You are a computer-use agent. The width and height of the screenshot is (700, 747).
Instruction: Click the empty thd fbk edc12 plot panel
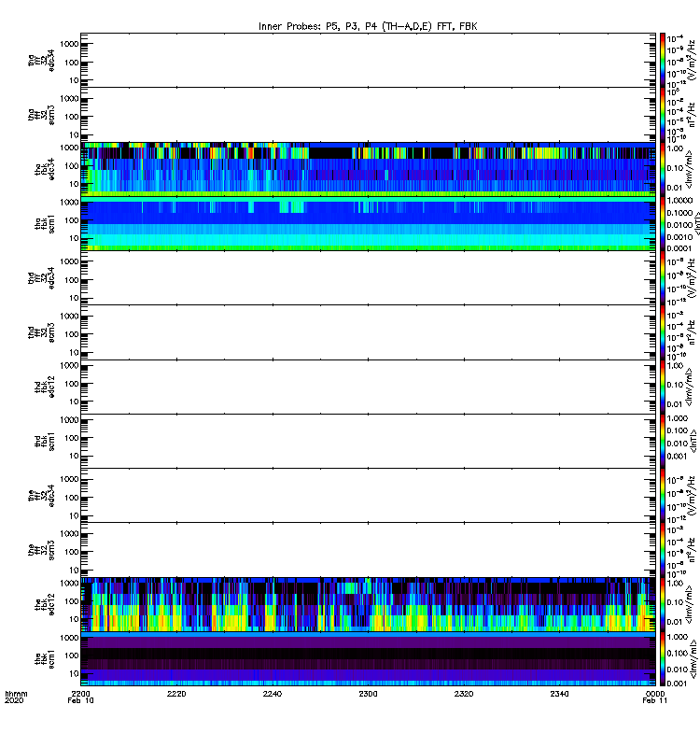[368, 387]
